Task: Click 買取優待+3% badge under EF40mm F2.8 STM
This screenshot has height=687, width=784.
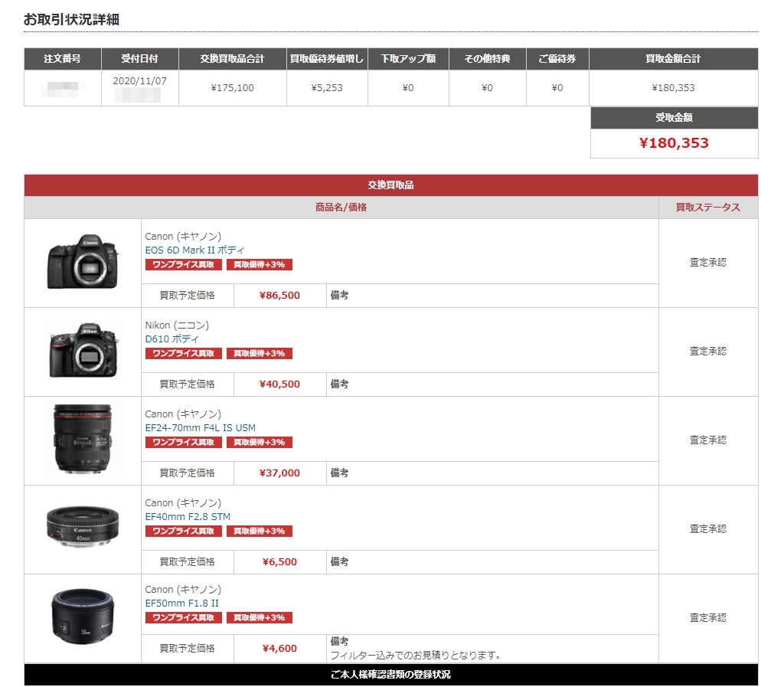Action: pyautogui.click(x=259, y=531)
